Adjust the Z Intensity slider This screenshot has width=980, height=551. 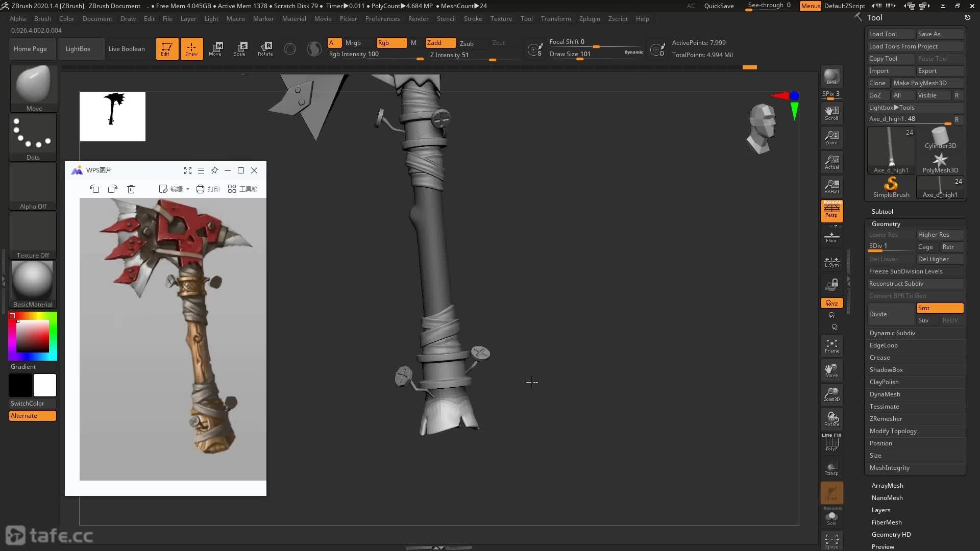tap(474, 55)
